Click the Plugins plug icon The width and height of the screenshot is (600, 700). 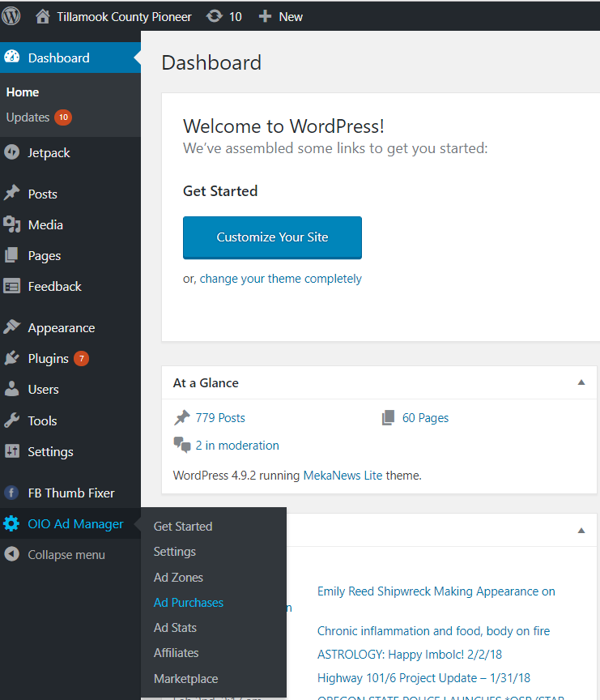(x=11, y=358)
